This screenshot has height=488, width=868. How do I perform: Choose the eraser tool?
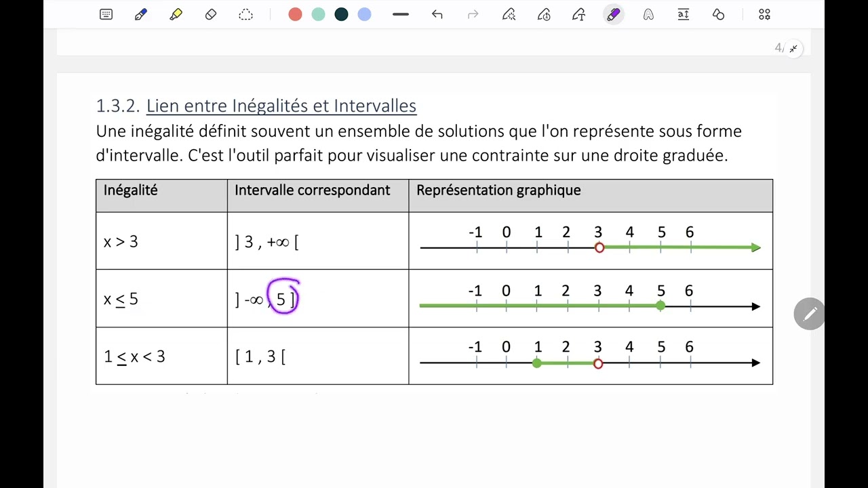(211, 14)
